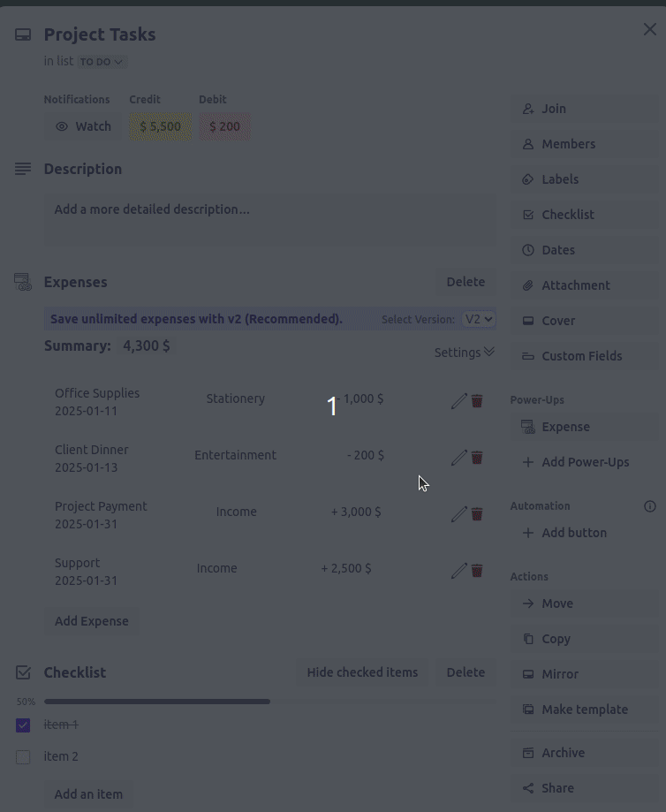Viewport: 666px width, 812px height.
Task: Delete the Client Dinner expense
Action: (476, 458)
